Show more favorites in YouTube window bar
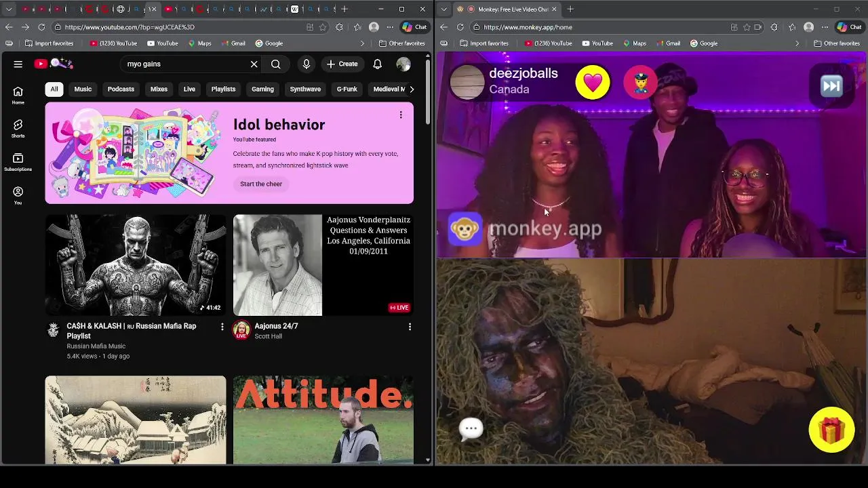The width and height of the screenshot is (868, 488). pyautogui.click(x=362, y=43)
